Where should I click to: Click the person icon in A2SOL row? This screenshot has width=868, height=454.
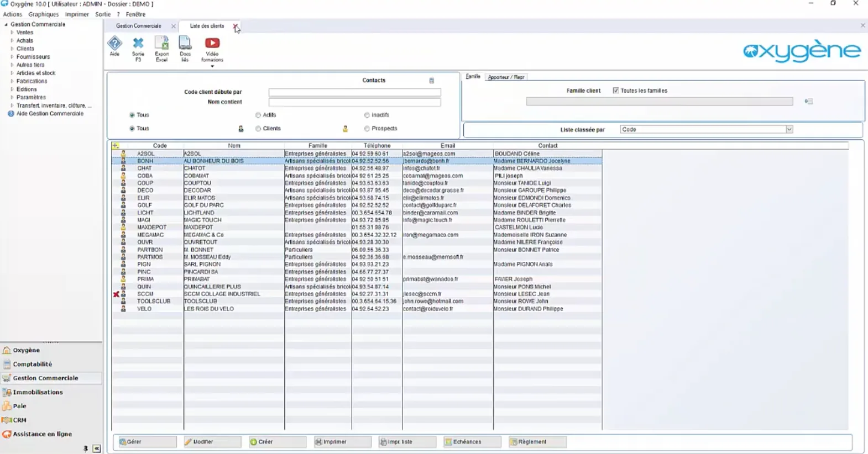pyautogui.click(x=123, y=154)
